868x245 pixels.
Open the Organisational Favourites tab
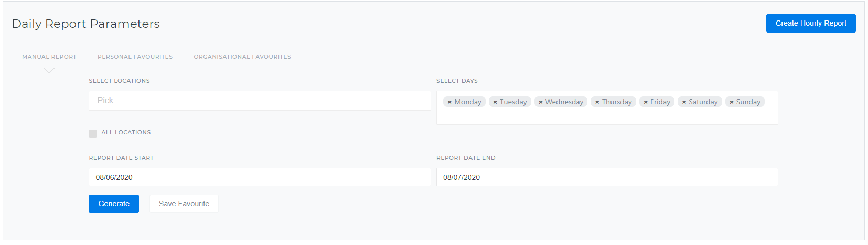(242, 57)
